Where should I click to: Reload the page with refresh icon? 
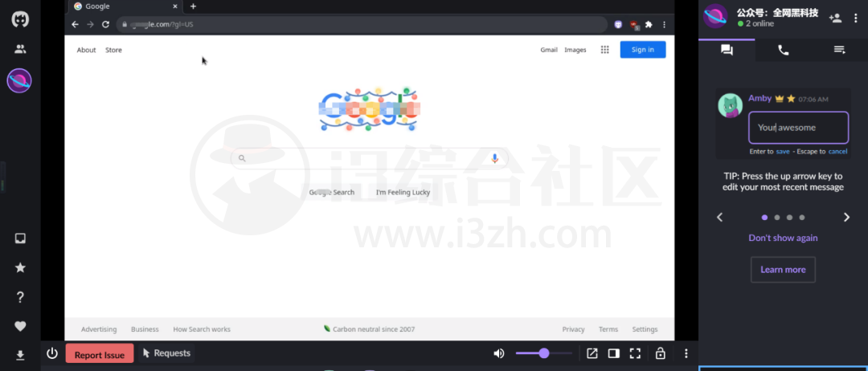click(105, 24)
